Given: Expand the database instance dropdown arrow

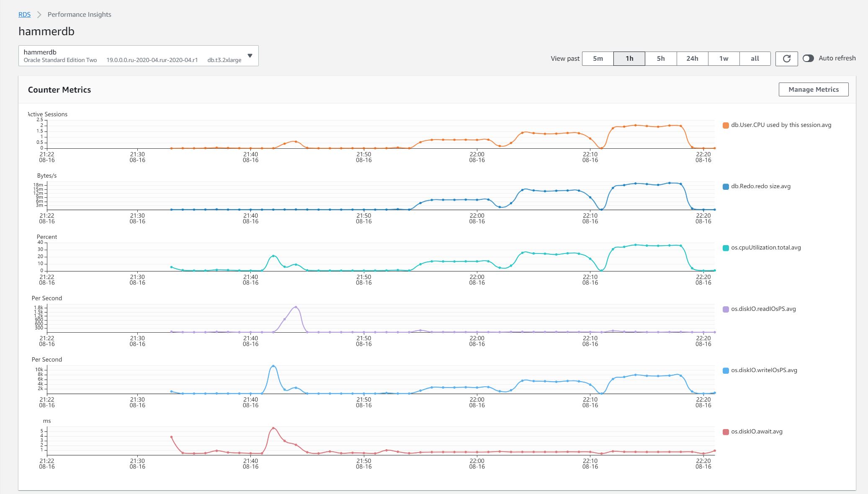Looking at the screenshot, I should [250, 54].
